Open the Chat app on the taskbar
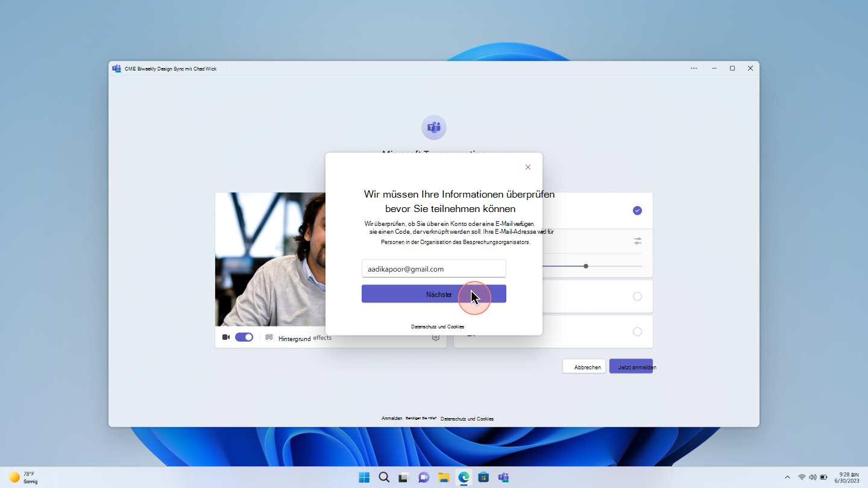 (x=424, y=477)
